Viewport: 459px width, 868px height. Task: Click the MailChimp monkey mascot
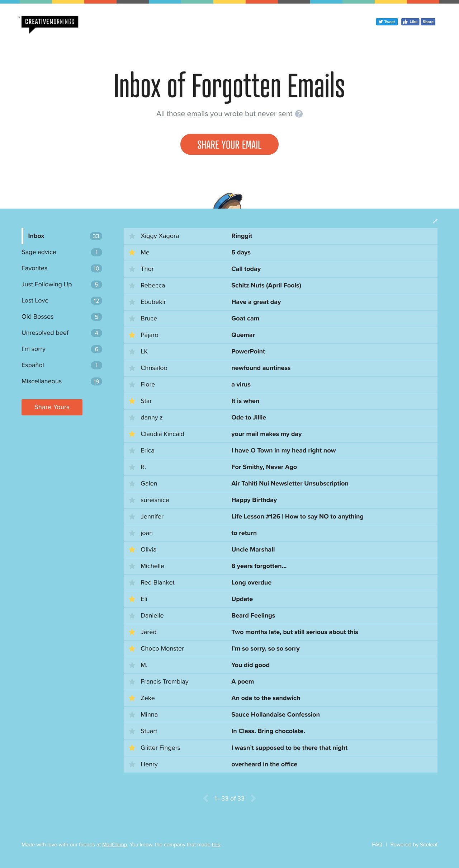click(x=228, y=201)
